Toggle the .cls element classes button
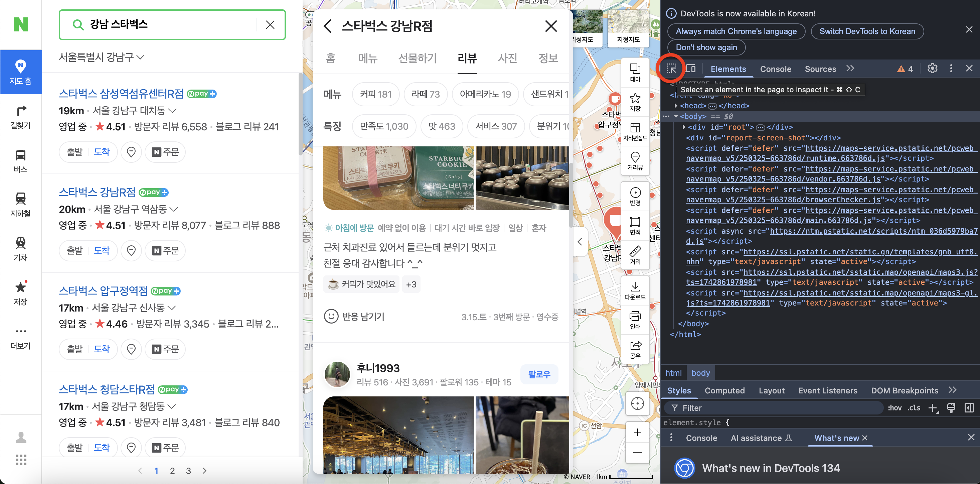The height and width of the screenshot is (484, 980). pyautogui.click(x=914, y=408)
